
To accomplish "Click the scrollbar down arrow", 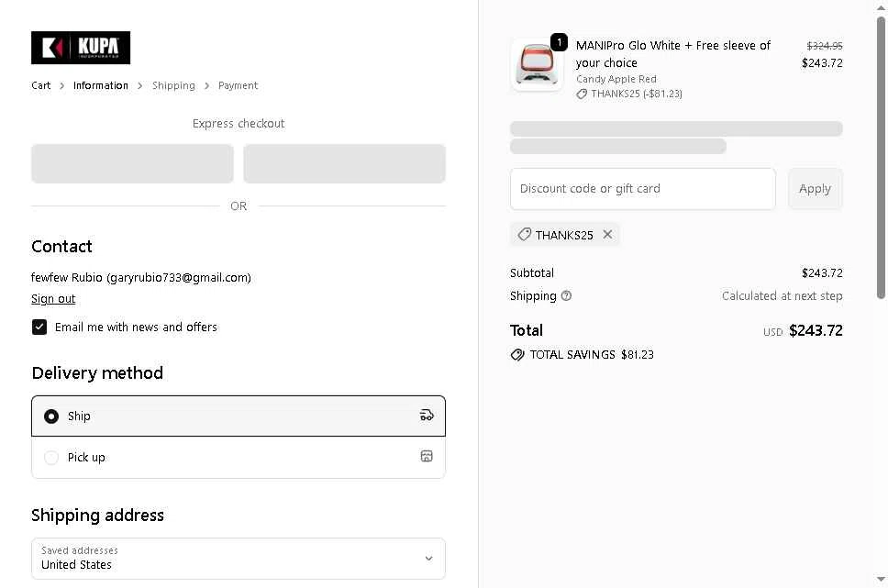I will [881, 580].
